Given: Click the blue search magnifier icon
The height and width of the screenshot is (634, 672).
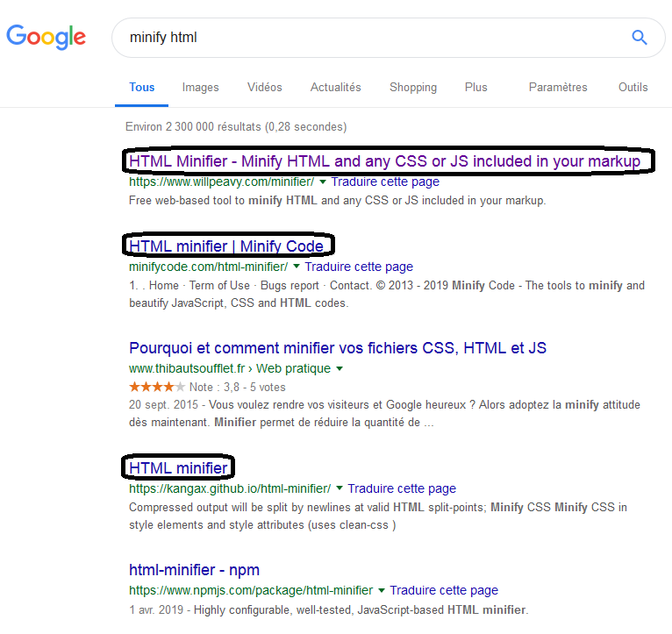Looking at the screenshot, I should 639,38.
